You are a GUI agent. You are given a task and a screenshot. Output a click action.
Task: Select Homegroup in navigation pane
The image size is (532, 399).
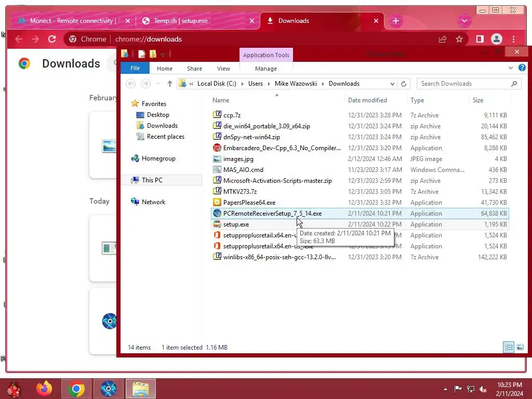pos(158,158)
